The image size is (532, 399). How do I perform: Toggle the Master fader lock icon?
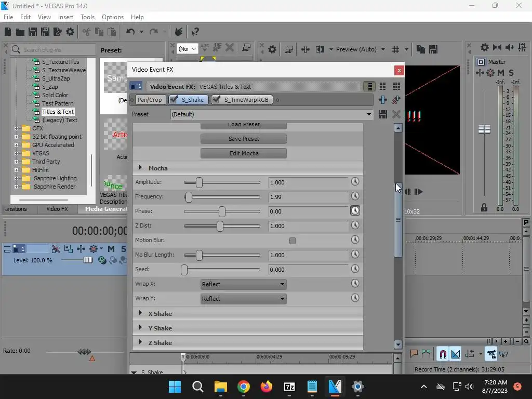click(x=484, y=207)
